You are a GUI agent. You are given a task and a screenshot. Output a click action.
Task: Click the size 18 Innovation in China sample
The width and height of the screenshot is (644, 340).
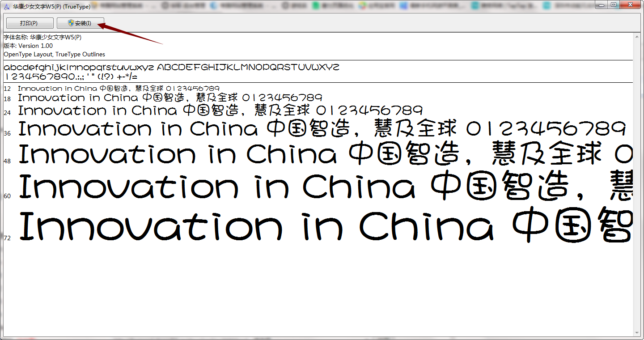click(170, 98)
